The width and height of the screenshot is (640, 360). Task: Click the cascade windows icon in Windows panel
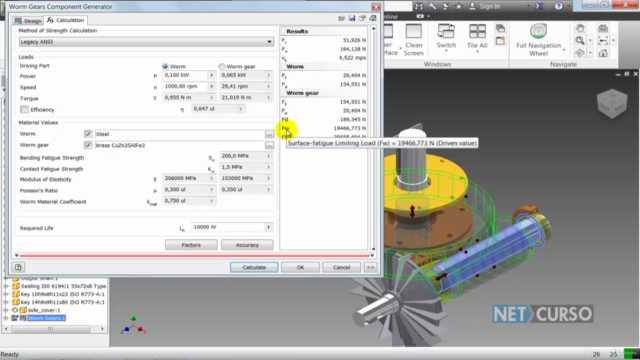pyautogui.click(x=500, y=29)
